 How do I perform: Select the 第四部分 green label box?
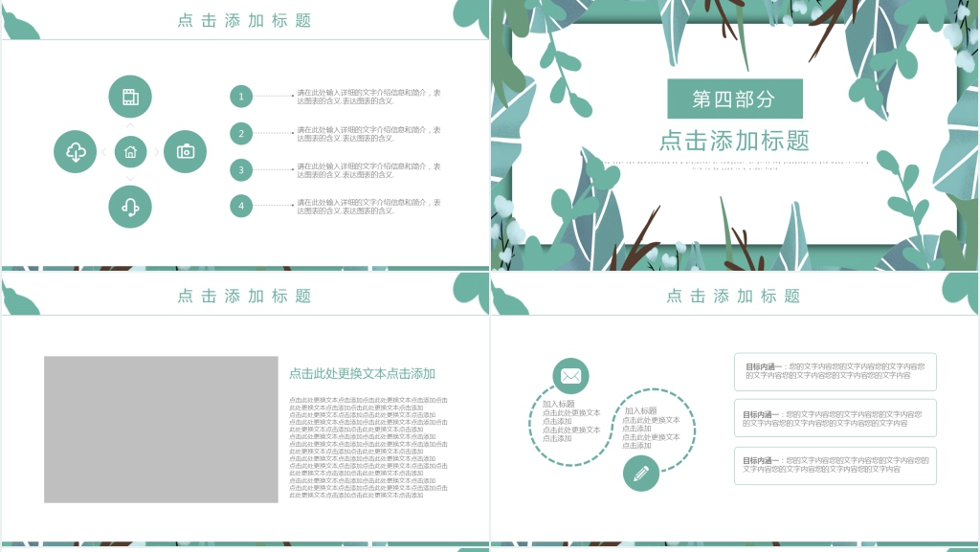point(734,99)
